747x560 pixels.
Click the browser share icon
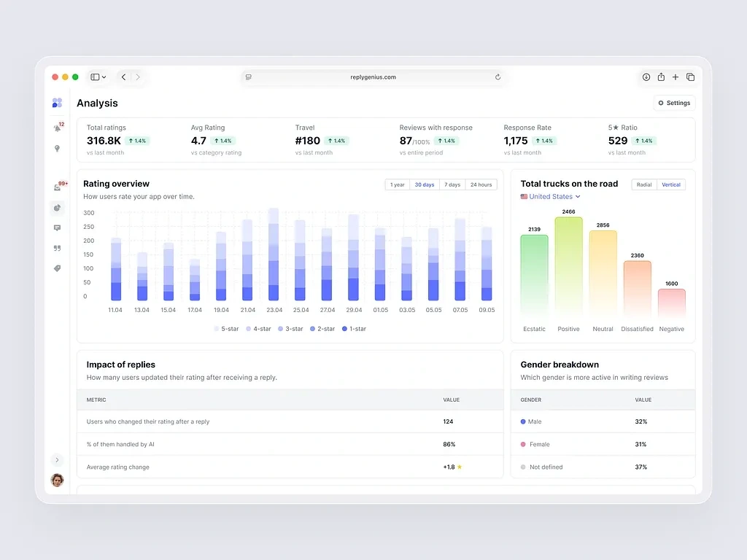tap(661, 77)
